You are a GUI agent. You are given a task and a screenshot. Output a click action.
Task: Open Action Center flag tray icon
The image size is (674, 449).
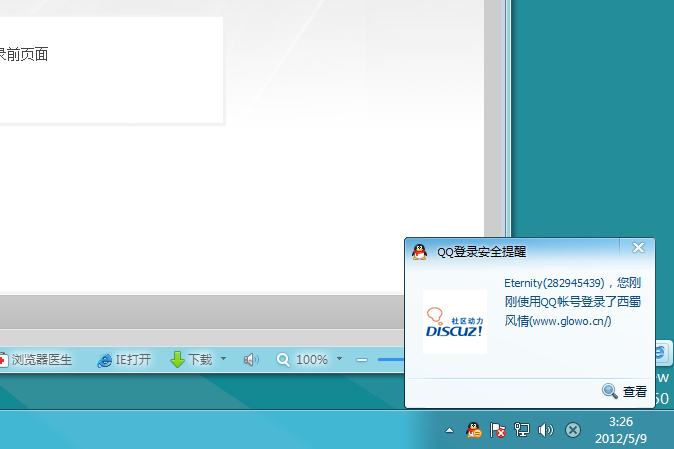pyautogui.click(x=497, y=430)
